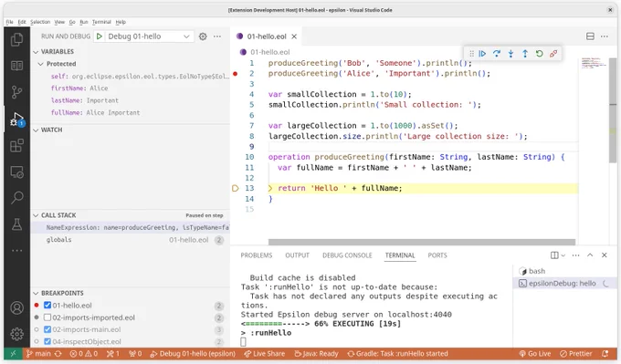Open the Remote Explorer view
Screen dimensions: 621x364
[x=16, y=172]
